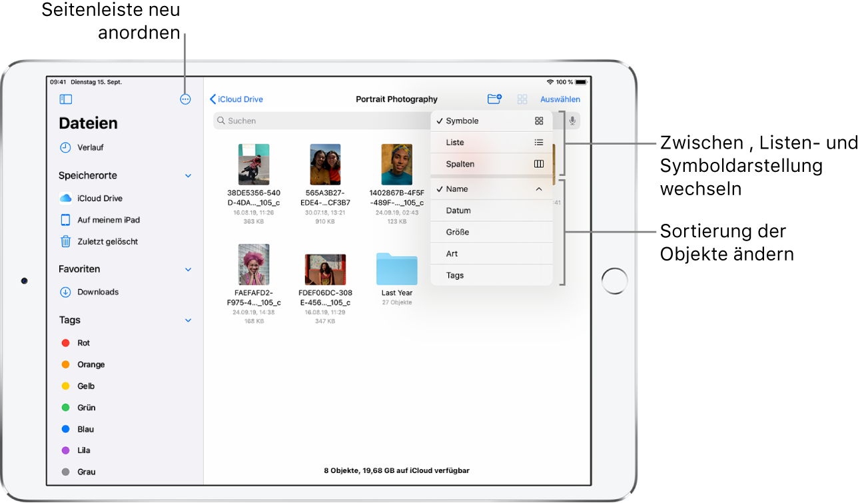This screenshot has width=868, height=503.
Task: Select Symbole view in the menu
Action: tap(492, 121)
